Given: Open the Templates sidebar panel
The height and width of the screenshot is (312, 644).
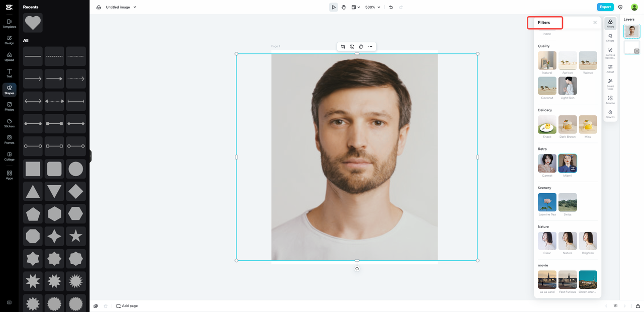Looking at the screenshot, I should (9, 23).
